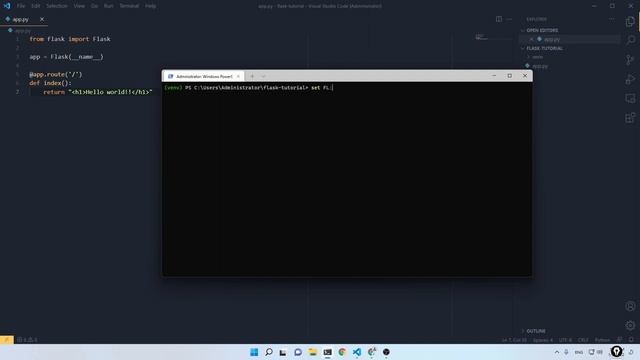This screenshot has height=360, width=640.
Task: Change file encoding UTF-8 in status bar
Action: 565,340
